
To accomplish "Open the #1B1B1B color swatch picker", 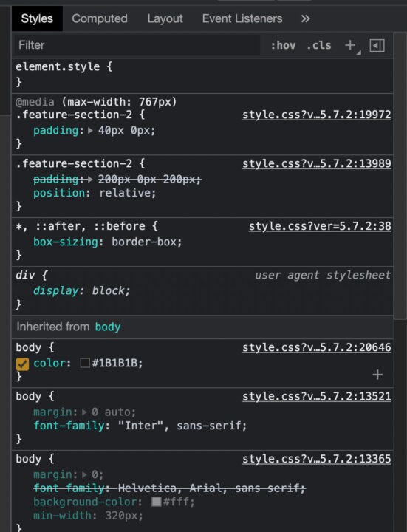I will coord(85,363).
